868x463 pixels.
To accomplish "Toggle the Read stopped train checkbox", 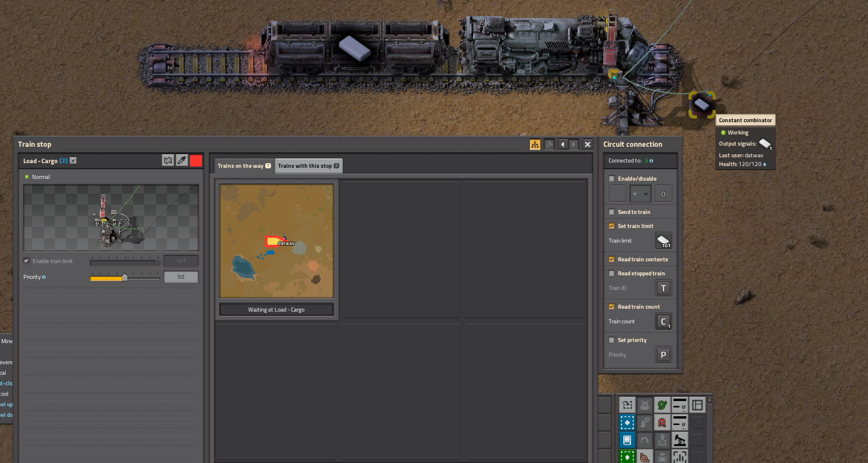I will 612,274.
